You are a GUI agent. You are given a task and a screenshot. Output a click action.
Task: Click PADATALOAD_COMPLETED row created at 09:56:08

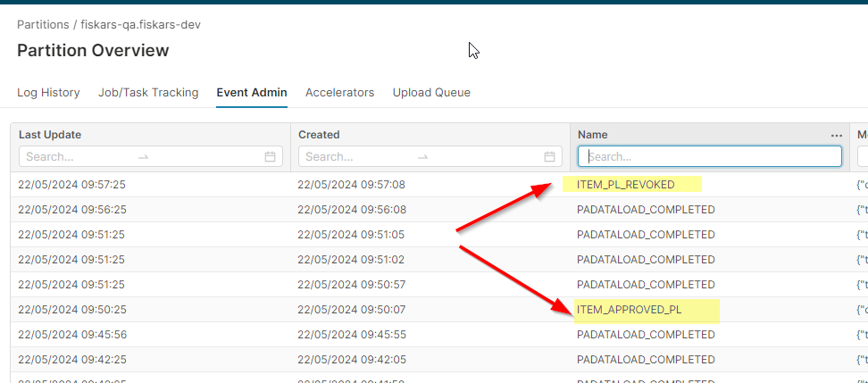coord(646,210)
